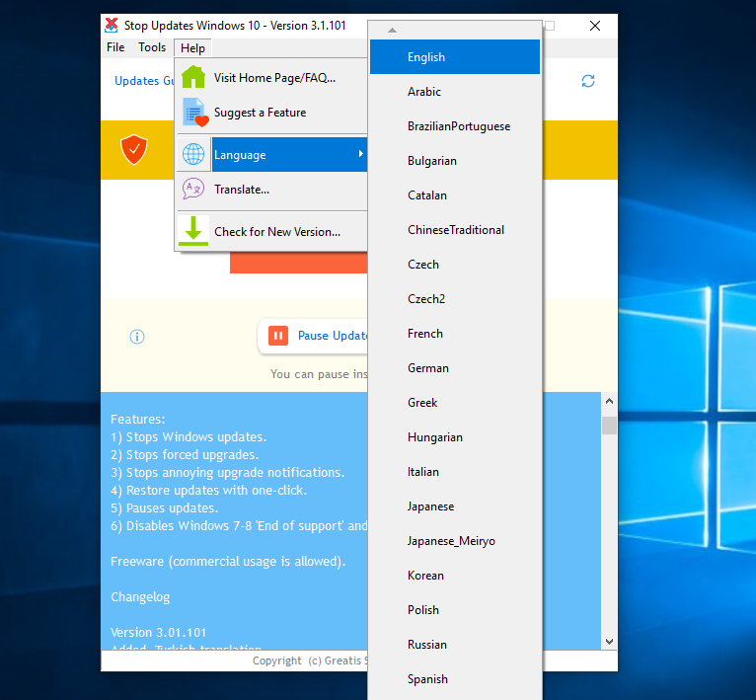Click the Translate speech bubble icon

coord(193,189)
